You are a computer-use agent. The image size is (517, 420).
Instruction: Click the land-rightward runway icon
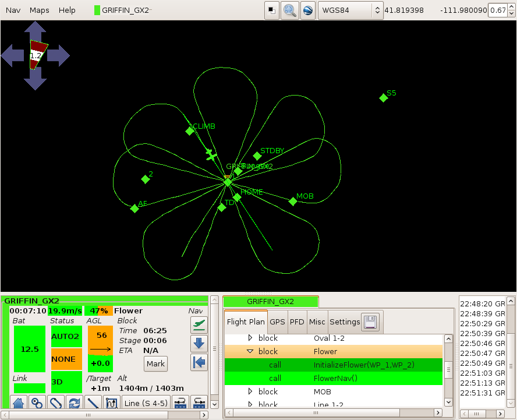pyautogui.click(x=199, y=403)
